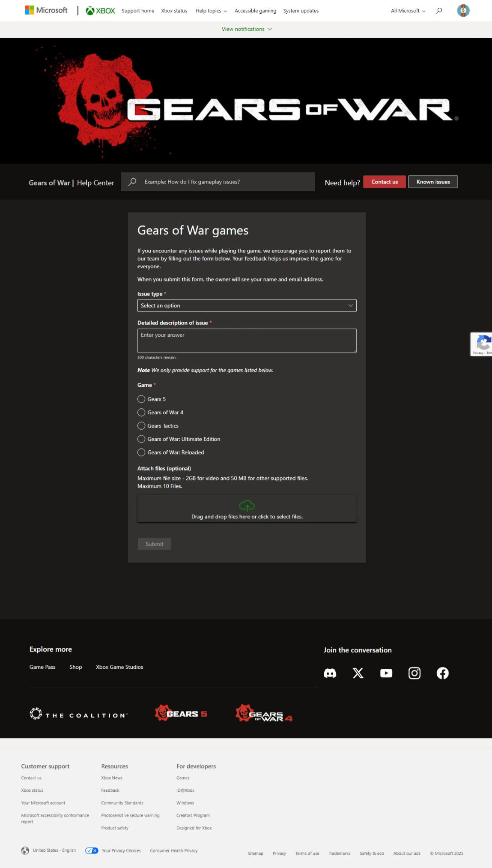Open the user profile avatar

463,11
